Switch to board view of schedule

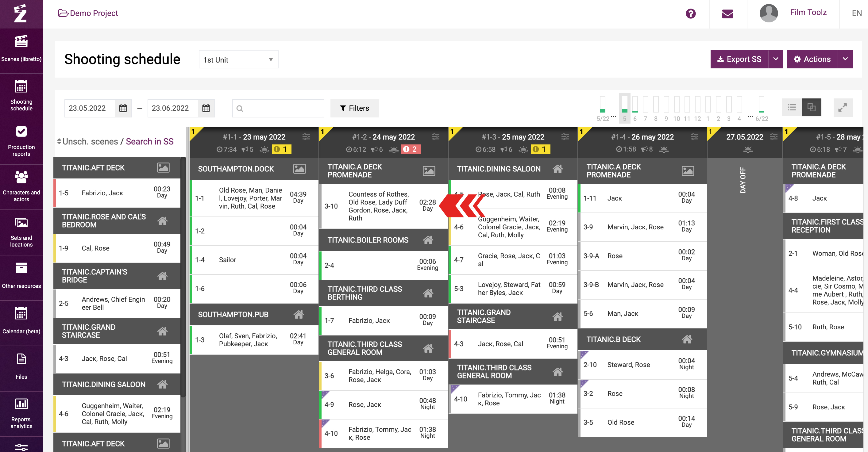tap(811, 107)
